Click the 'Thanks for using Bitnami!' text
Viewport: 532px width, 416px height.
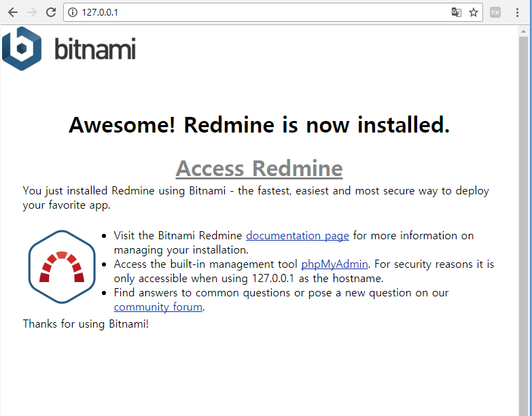pyautogui.click(x=86, y=324)
